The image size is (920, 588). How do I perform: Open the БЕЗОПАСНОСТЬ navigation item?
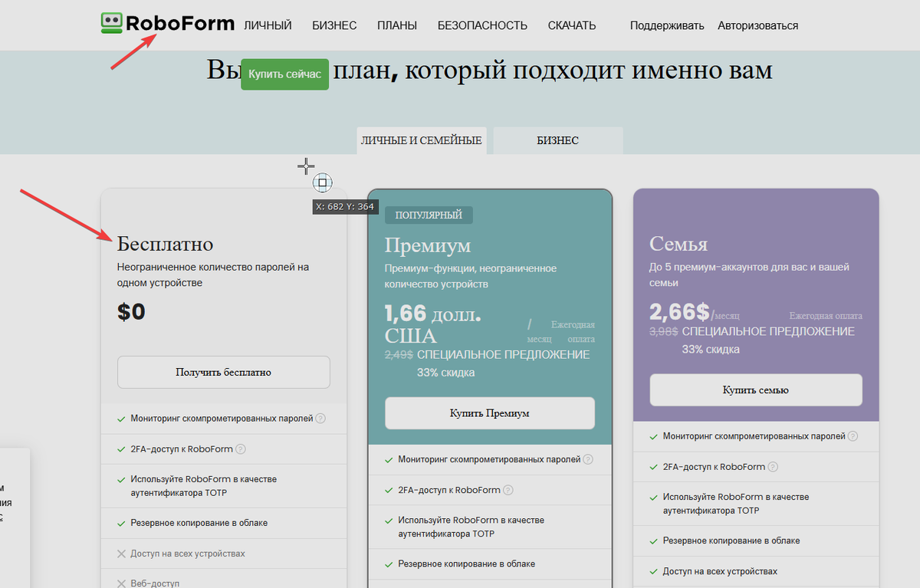pyautogui.click(x=482, y=25)
